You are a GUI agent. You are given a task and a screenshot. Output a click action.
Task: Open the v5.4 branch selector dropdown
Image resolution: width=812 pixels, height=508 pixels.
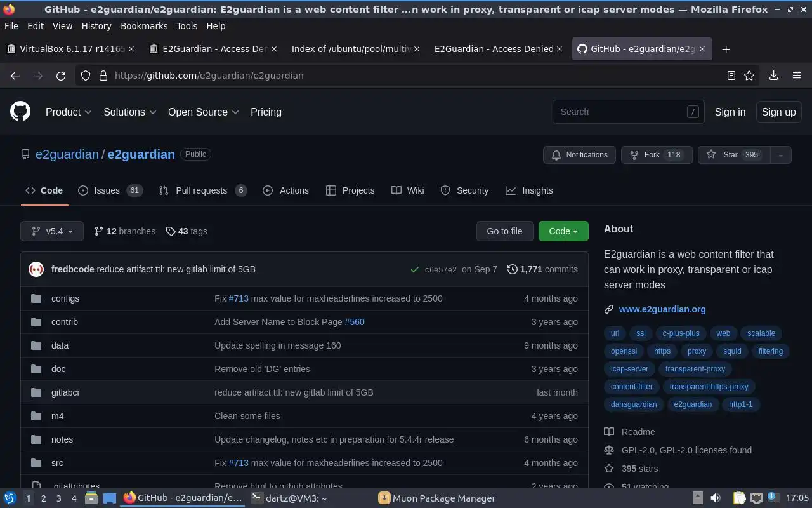point(52,231)
